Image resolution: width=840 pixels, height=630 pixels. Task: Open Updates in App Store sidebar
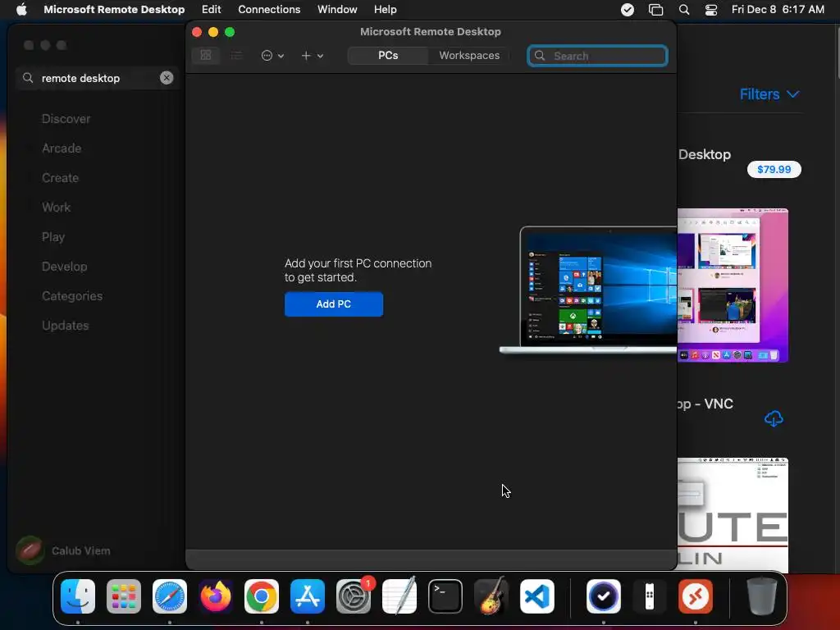(66, 325)
